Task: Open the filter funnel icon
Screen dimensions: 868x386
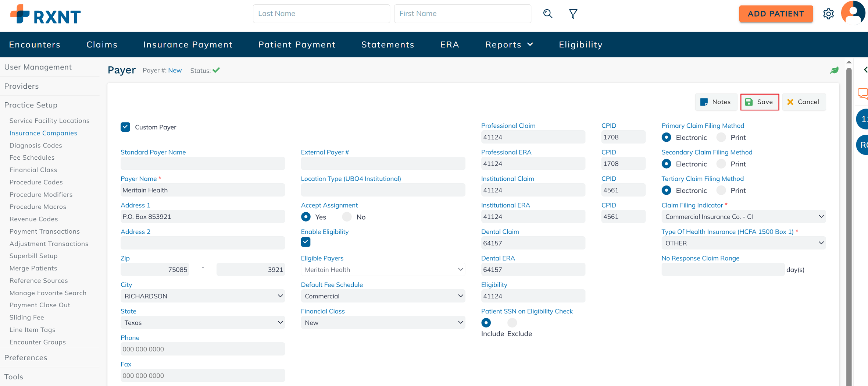Action: coord(573,14)
